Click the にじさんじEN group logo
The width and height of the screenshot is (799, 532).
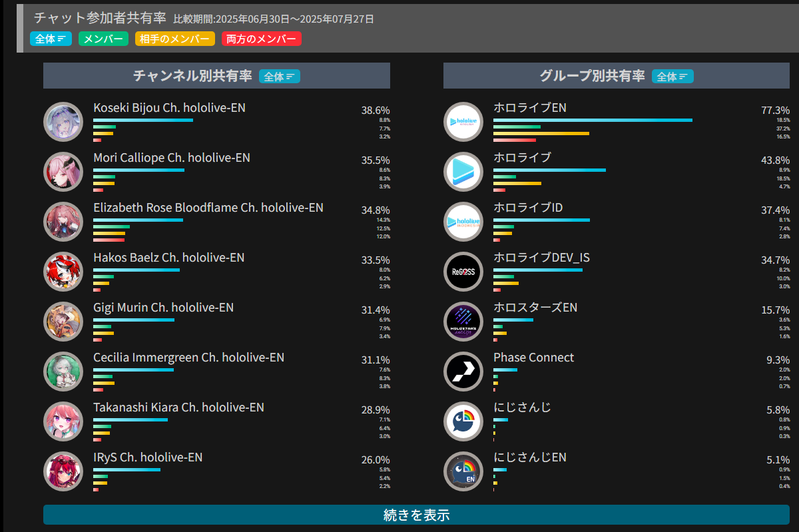463,471
